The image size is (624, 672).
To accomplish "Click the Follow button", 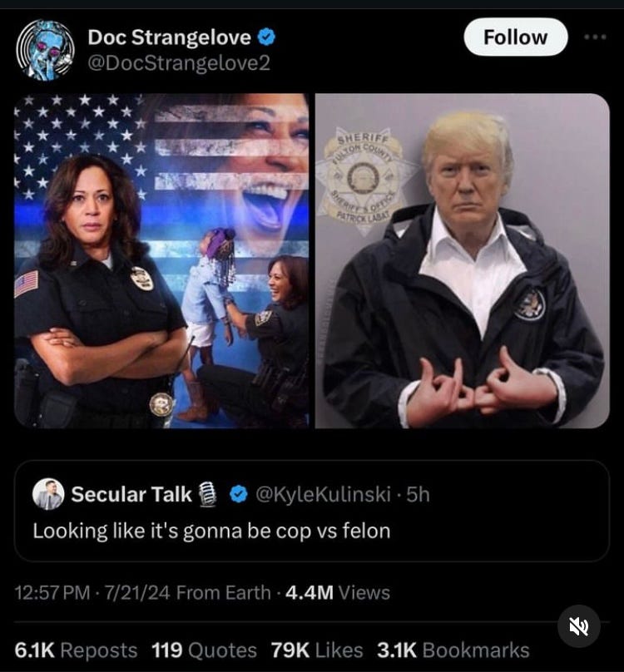I will 516,37.
